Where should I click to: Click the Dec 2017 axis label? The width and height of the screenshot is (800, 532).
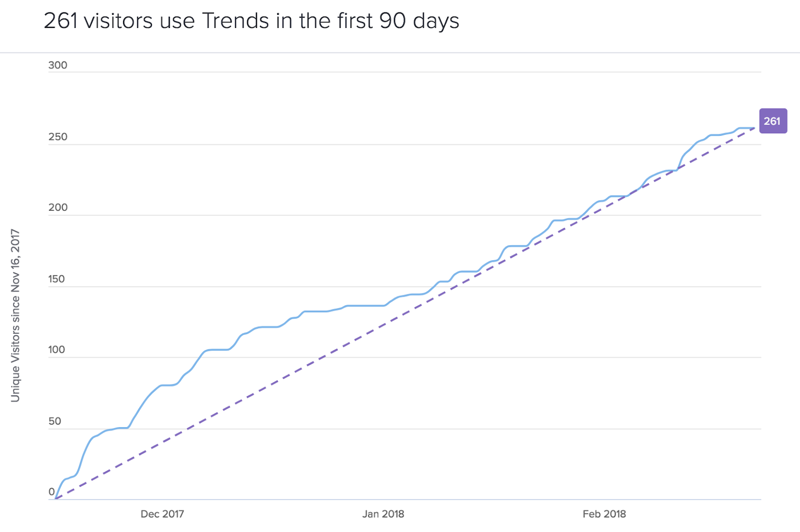click(162, 514)
